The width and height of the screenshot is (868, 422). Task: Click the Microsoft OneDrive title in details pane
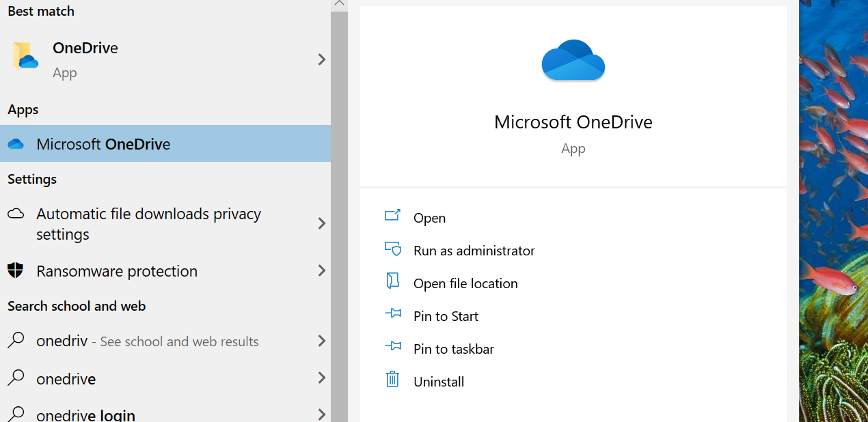[573, 122]
